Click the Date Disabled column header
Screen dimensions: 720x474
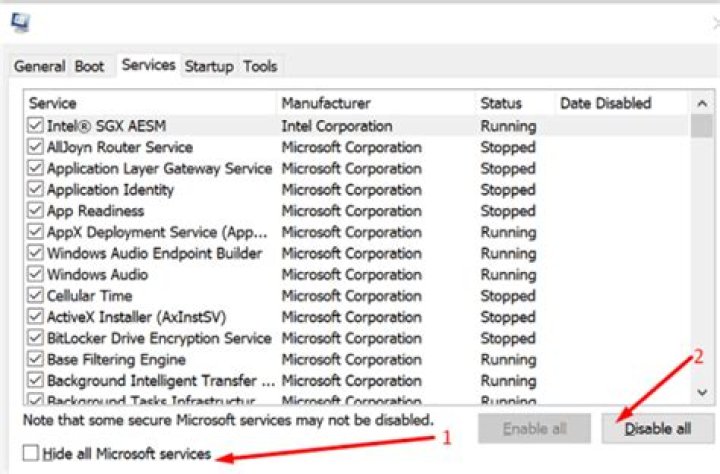pyautogui.click(x=620, y=103)
